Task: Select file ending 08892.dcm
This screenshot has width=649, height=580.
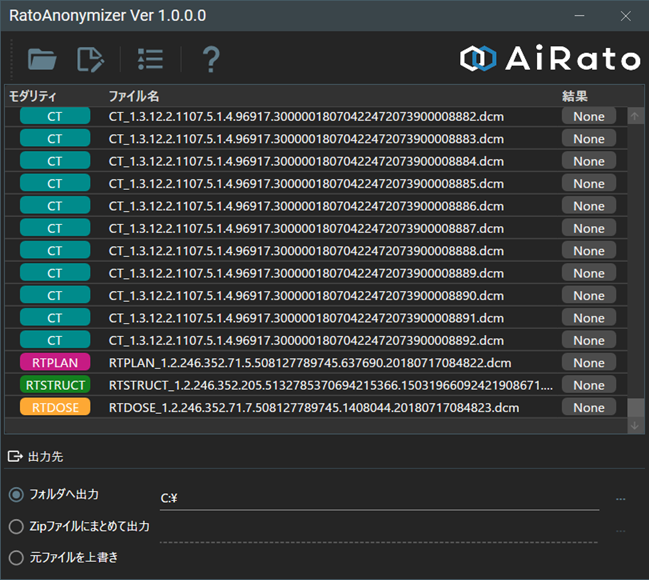Action: (x=306, y=340)
